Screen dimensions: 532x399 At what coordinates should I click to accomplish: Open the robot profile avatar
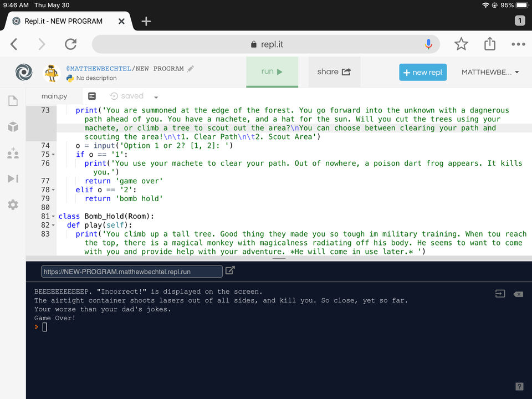(52, 72)
